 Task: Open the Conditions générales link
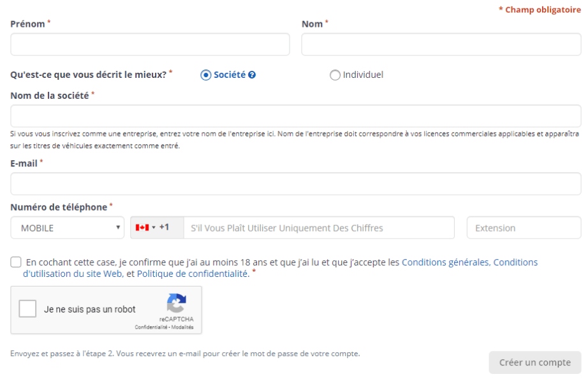[445, 262]
